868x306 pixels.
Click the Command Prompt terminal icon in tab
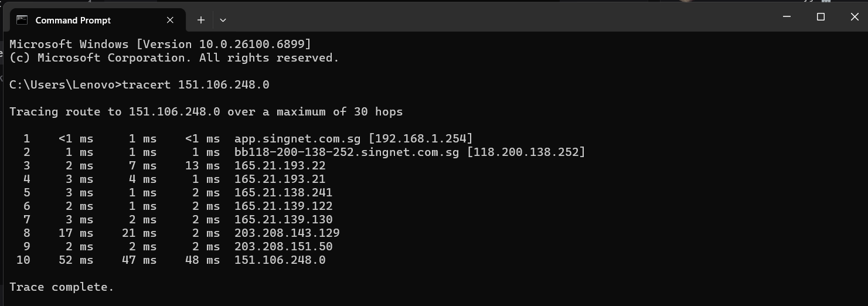pyautogui.click(x=22, y=20)
